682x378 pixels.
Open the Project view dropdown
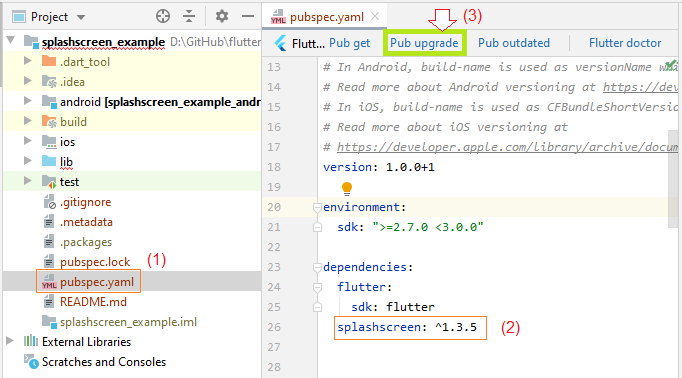[x=81, y=17]
